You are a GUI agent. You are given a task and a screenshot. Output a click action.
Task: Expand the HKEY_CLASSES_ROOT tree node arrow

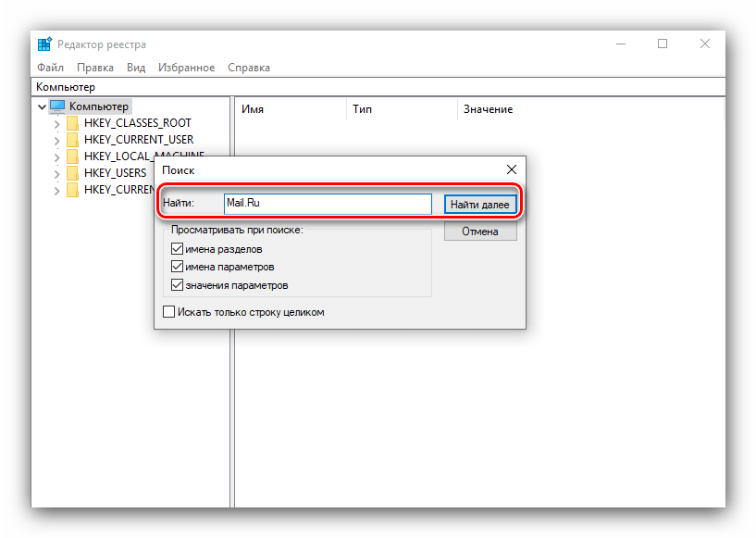click(57, 123)
